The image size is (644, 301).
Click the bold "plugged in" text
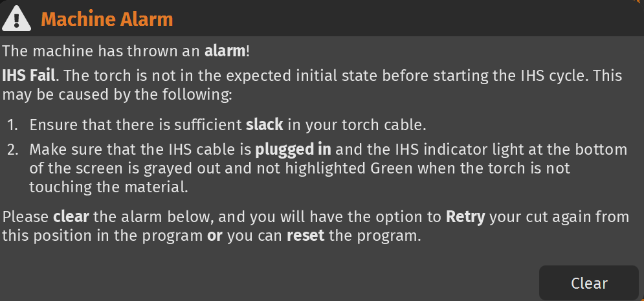tap(293, 150)
